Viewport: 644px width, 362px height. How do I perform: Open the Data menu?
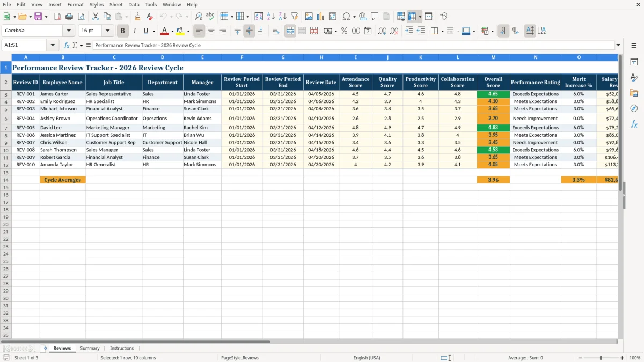tap(134, 4)
